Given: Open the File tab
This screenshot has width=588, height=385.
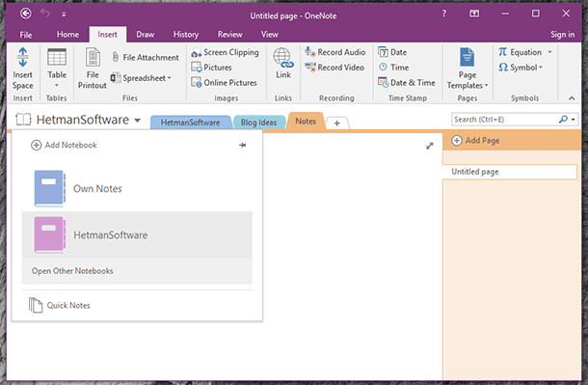Looking at the screenshot, I should pos(25,35).
